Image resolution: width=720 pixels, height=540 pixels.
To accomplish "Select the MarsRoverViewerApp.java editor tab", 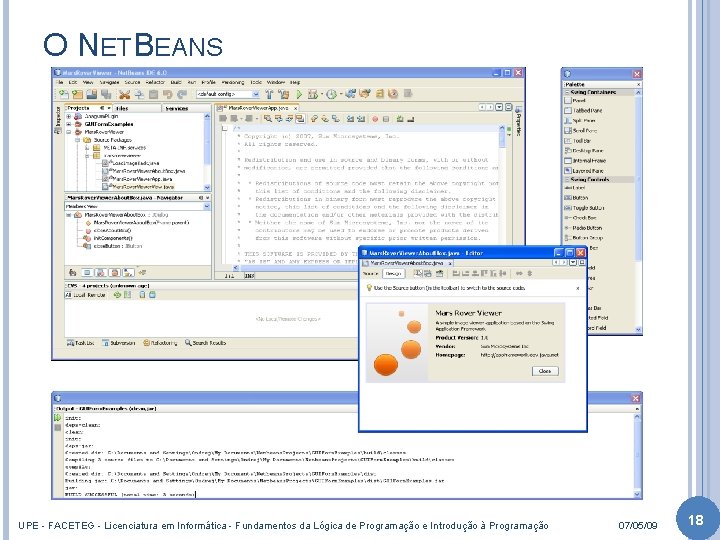I will [258, 108].
